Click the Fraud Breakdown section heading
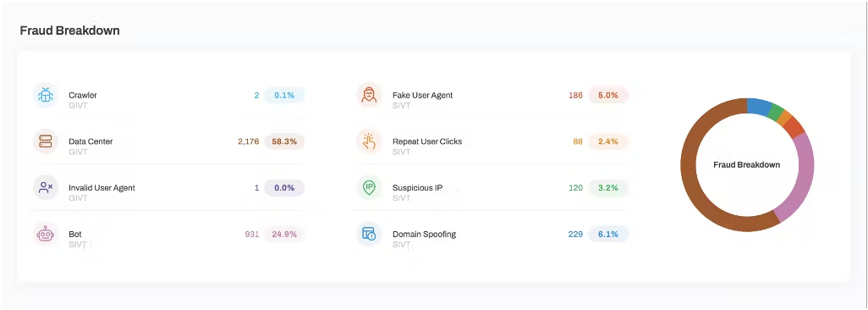 [x=69, y=30]
